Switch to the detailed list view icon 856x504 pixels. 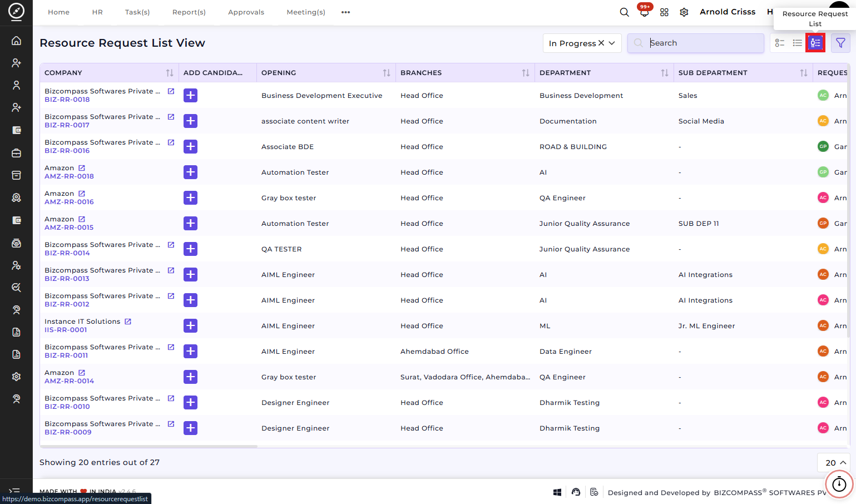click(780, 43)
